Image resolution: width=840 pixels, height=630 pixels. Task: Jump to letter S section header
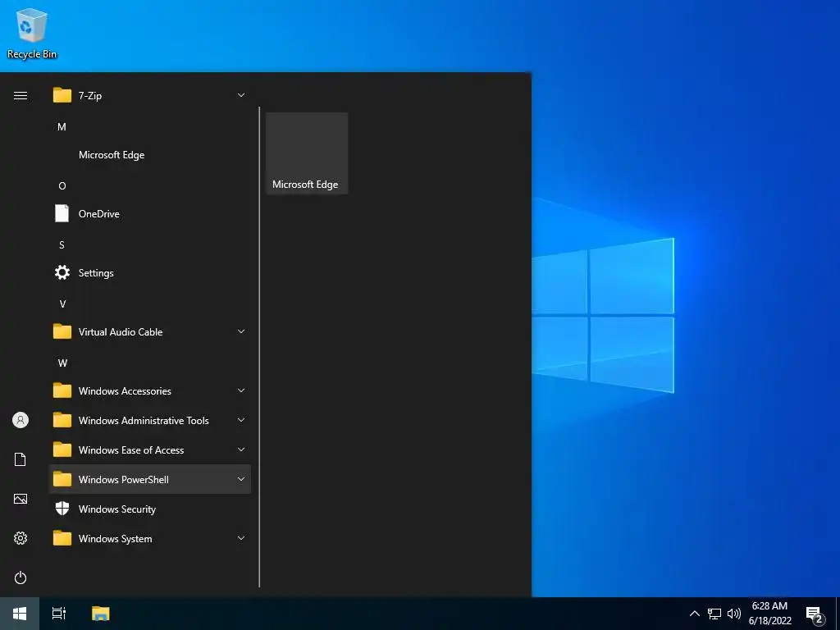[x=62, y=244]
